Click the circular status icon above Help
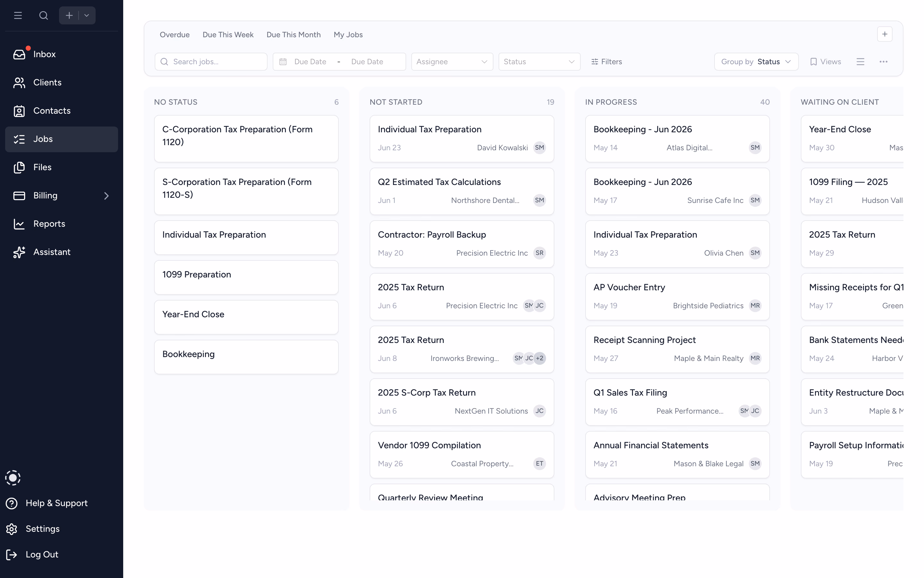 pyautogui.click(x=13, y=478)
